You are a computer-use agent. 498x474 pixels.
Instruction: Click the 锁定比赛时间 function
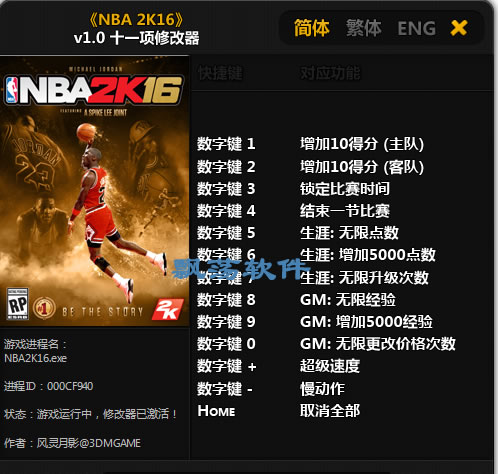click(345, 189)
